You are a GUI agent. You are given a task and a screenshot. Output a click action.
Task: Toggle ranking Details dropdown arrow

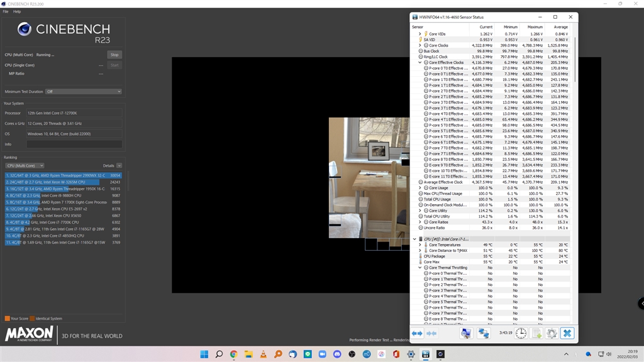point(119,165)
